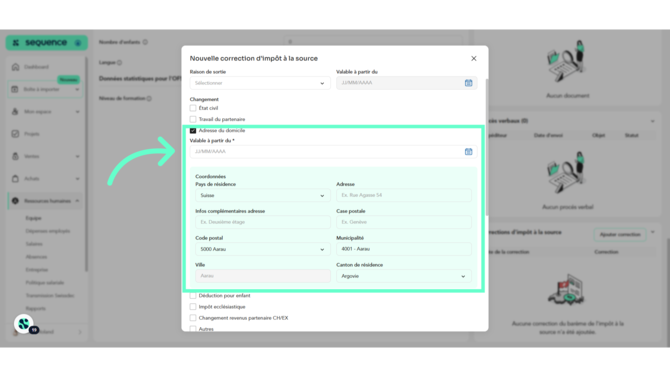Screen dimensions: 670x377
Task: Collapse the Ressources humaines section
Action: 77,201
